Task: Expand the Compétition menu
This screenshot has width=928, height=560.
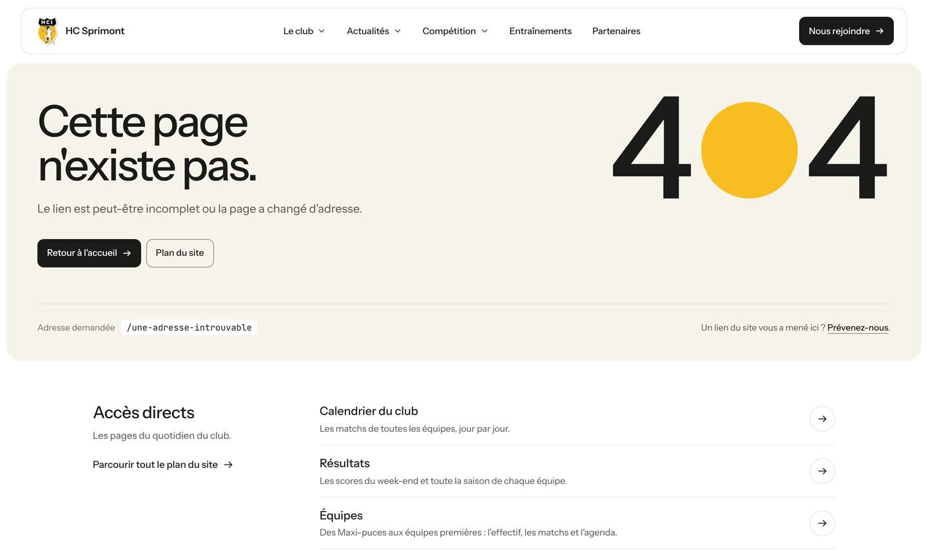Action: point(455,31)
